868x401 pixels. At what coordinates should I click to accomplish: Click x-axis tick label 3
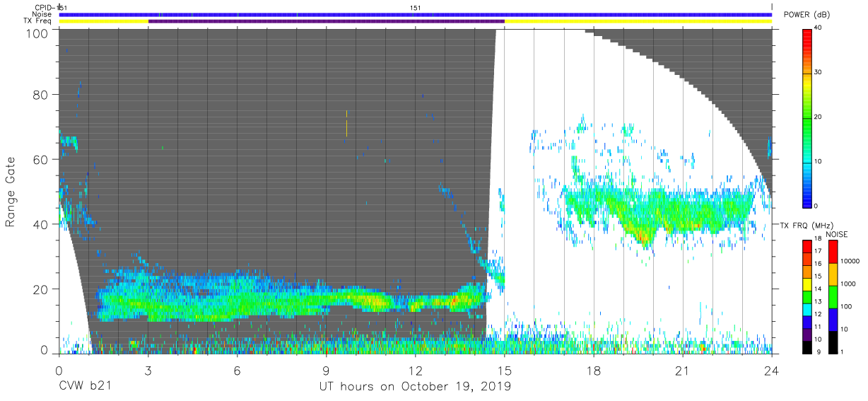[148, 371]
